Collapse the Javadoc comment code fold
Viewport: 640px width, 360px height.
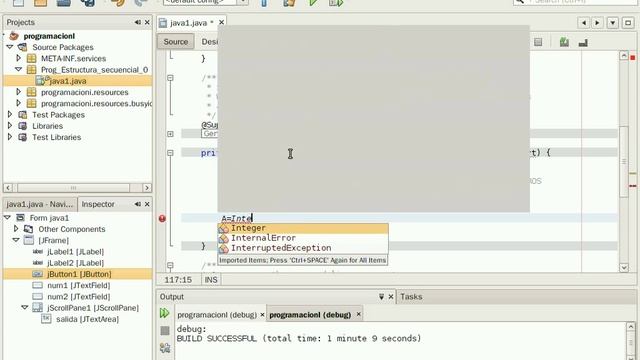(170, 78)
